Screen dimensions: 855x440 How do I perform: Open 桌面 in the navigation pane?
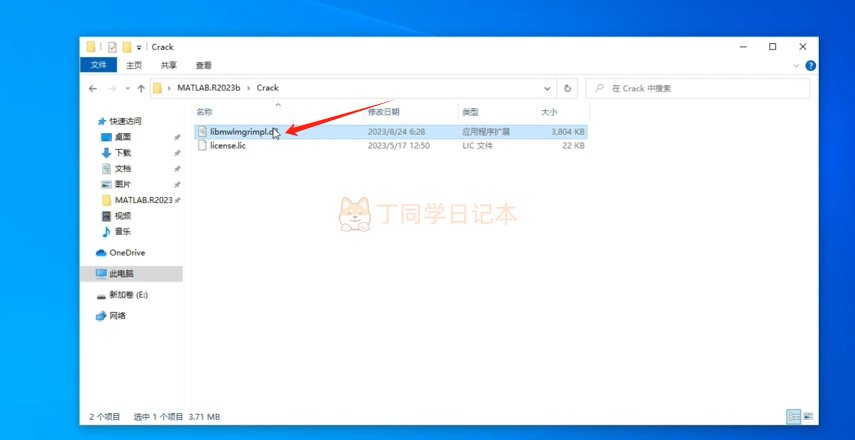point(123,137)
